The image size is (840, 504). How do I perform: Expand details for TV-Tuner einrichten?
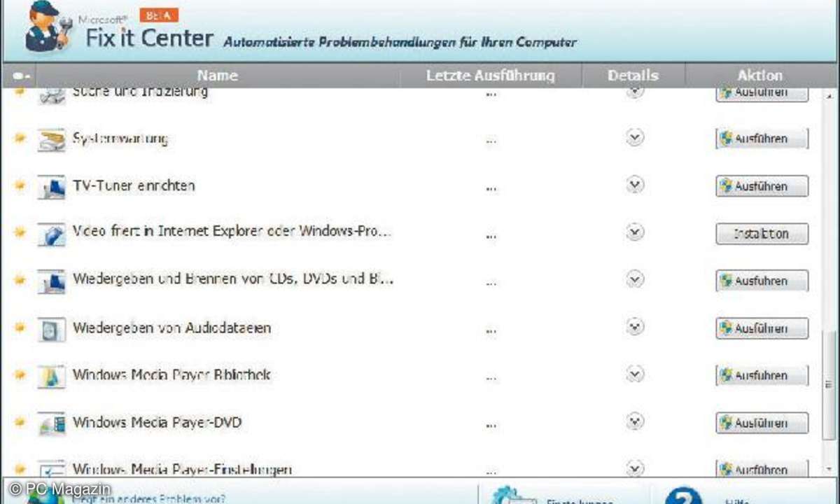click(x=635, y=185)
